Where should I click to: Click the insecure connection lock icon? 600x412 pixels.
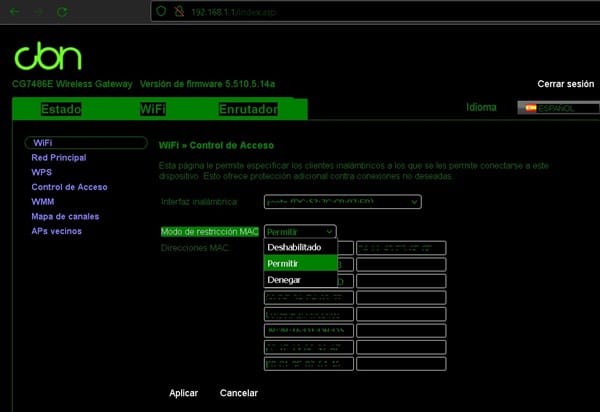[x=179, y=11]
